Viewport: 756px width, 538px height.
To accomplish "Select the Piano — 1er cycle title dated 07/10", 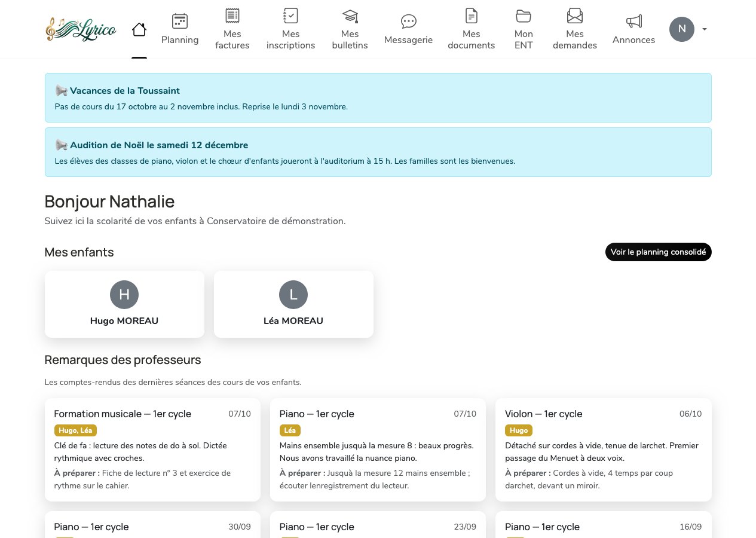I will click(317, 414).
